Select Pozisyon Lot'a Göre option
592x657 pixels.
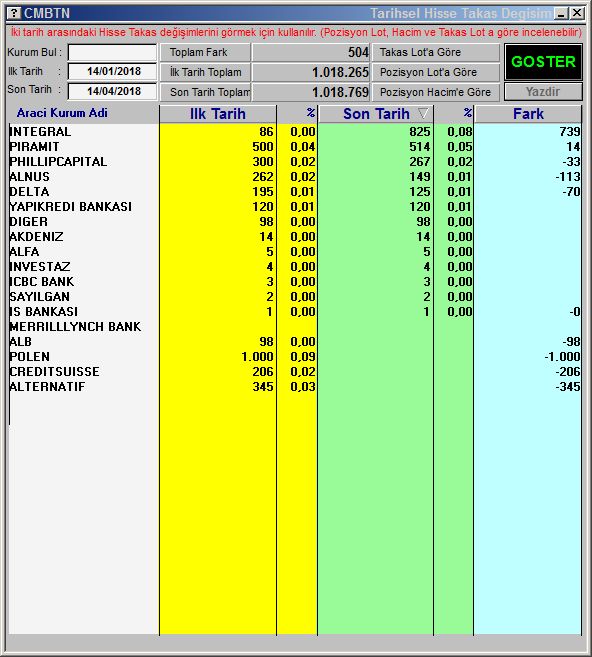(436, 72)
